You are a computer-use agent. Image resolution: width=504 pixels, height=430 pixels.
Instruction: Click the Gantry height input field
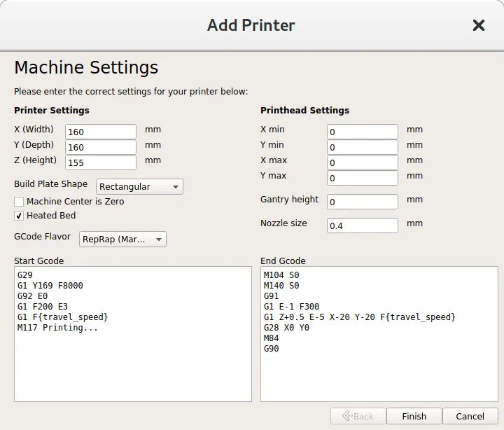[x=363, y=202]
